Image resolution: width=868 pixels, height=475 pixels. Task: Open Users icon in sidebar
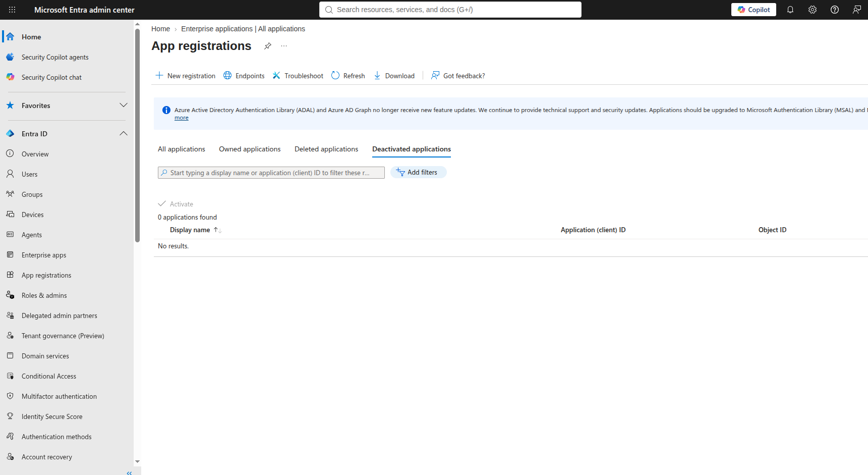10,174
